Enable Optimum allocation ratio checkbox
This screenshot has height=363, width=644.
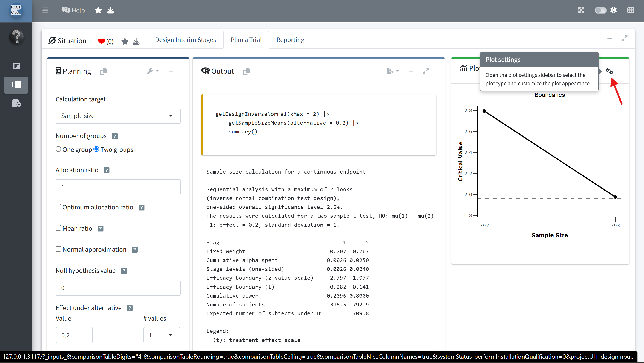pos(58,207)
